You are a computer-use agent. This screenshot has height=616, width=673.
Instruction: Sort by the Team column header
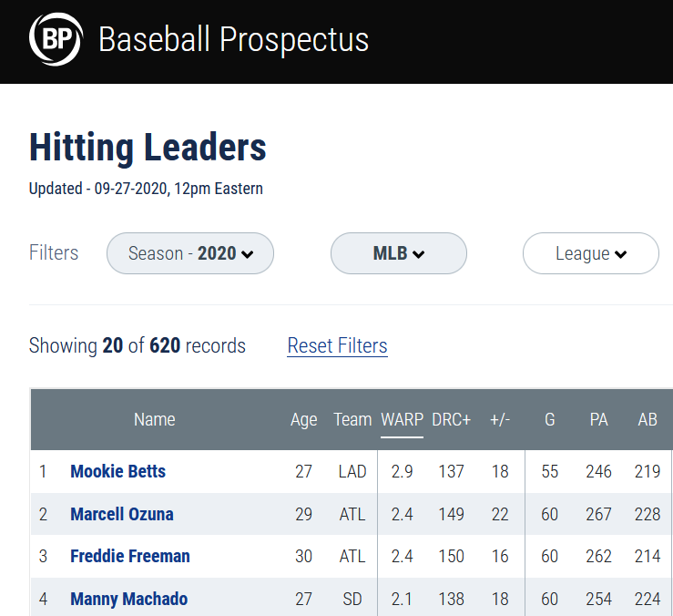click(352, 420)
